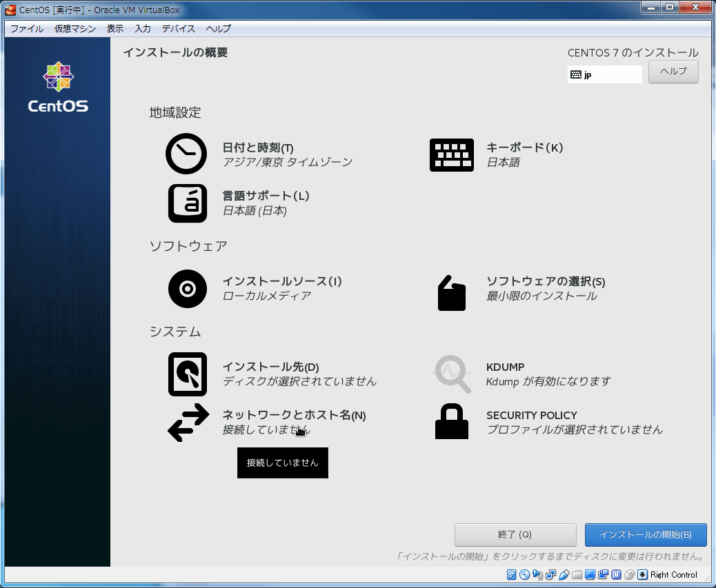Screen dimensions: 716x588
Task: Select the Installation Source disc icon
Action: [187, 288]
